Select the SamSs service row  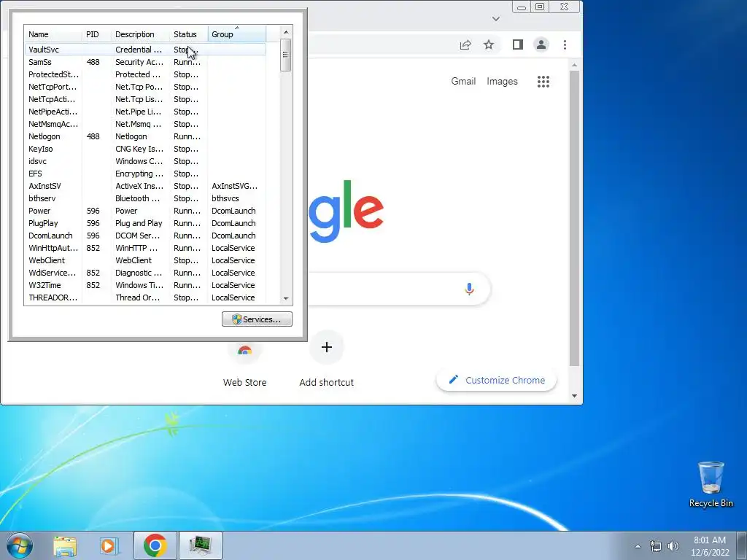pos(145,62)
